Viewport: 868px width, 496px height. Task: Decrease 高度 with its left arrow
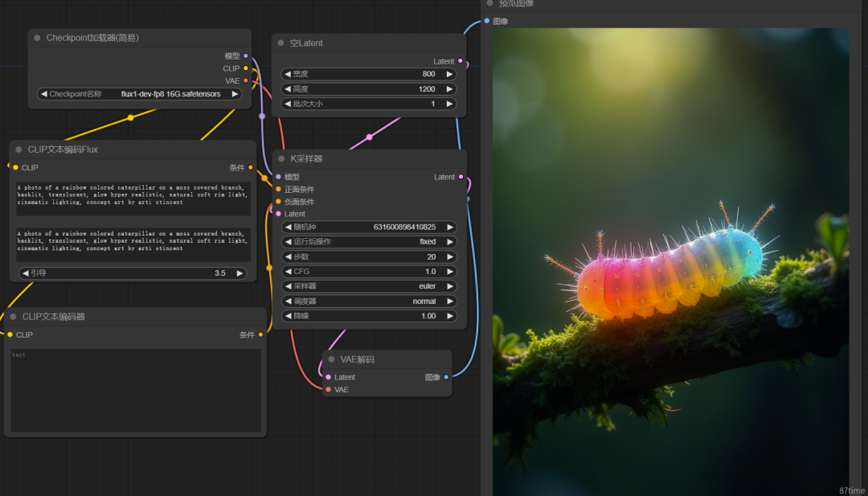tap(288, 89)
